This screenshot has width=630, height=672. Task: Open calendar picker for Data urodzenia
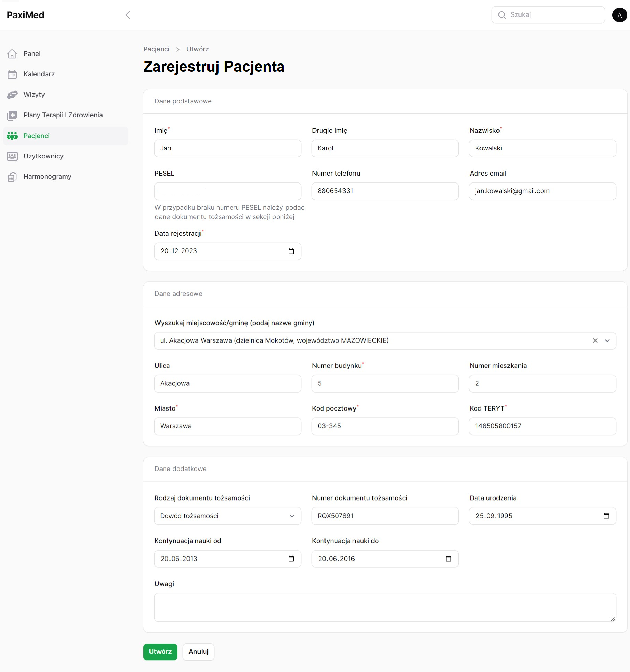pyautogui.click(x=606, y=516)
